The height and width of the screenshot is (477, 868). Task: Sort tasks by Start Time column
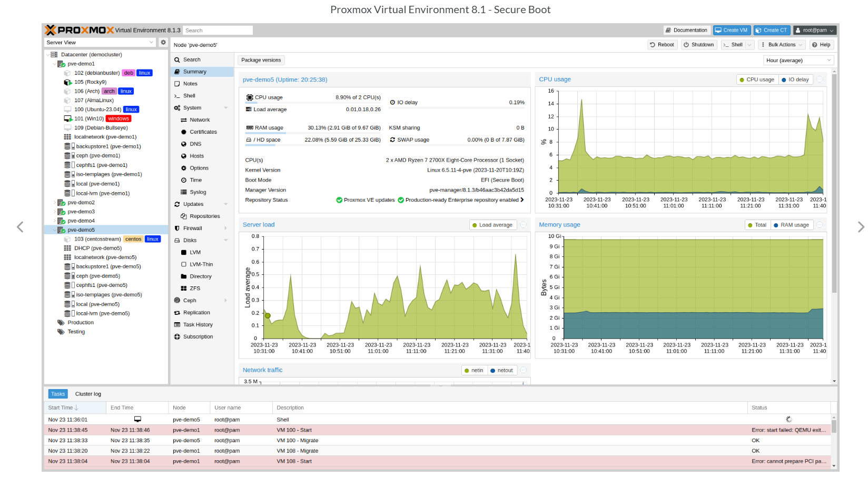[75, 408]
